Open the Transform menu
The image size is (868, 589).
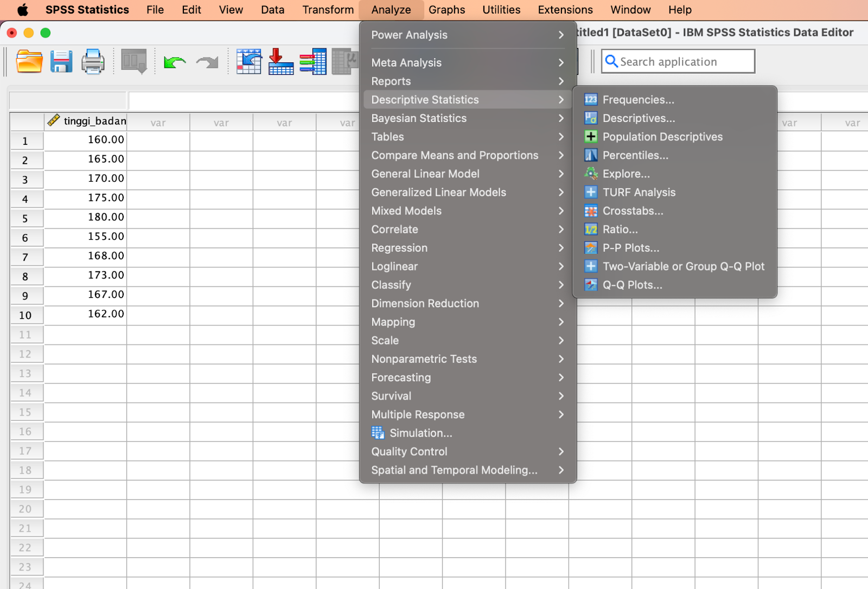[x=328, y=10]
